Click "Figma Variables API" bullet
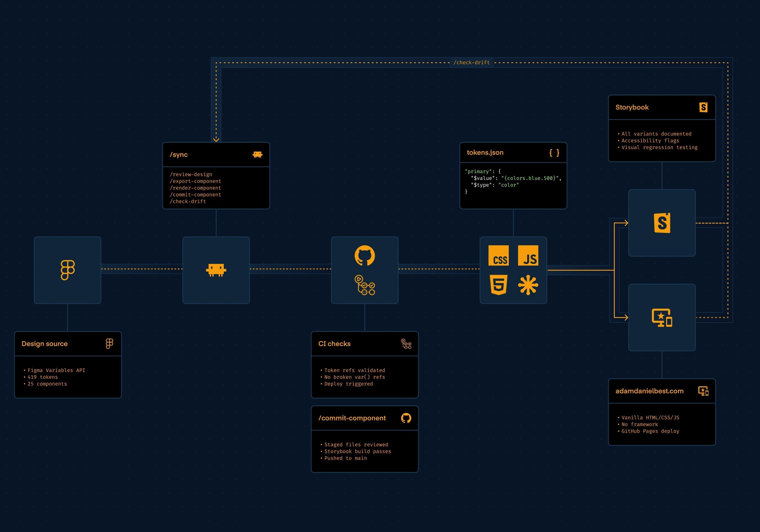This screenshot has height=532, width=760. pos(54,370)
